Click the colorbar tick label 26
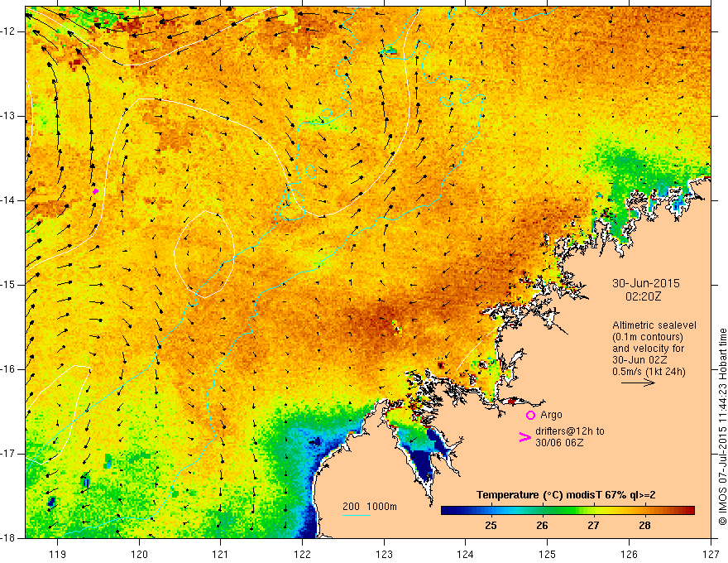The image size is (728, 563). 542,526
